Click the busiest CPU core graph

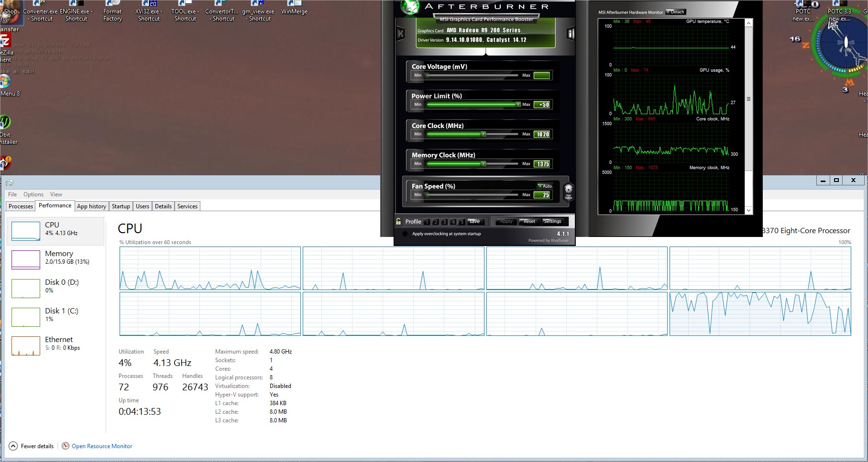[x=760, y=314]
